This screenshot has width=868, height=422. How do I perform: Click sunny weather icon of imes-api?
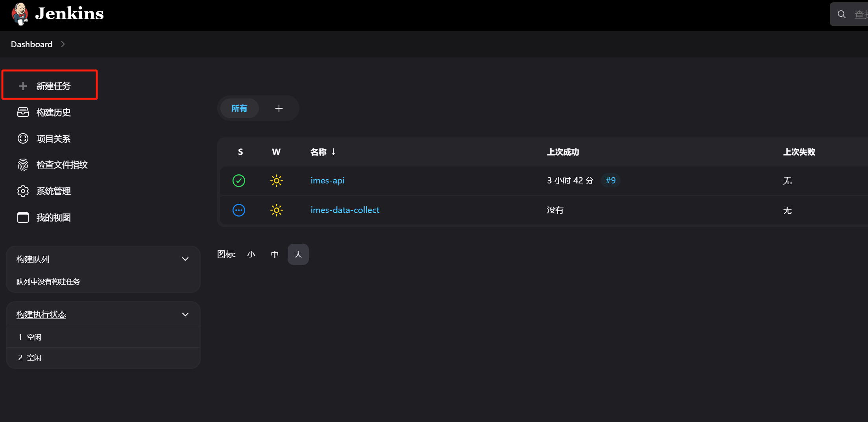coord(277,181)
